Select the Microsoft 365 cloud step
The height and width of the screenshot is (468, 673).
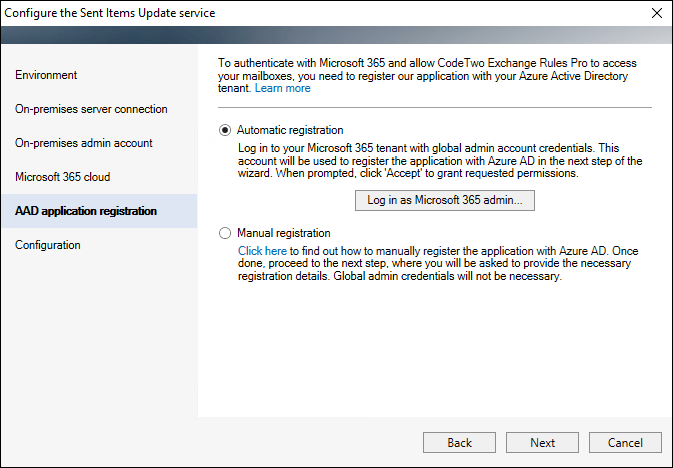(x=63, y=177)
